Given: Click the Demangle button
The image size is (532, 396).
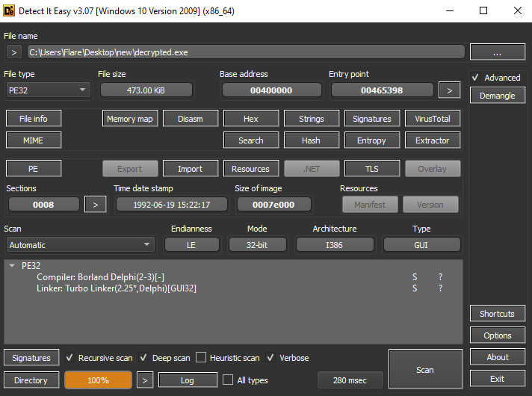Looking at the screenshot, I should (498, 96).
